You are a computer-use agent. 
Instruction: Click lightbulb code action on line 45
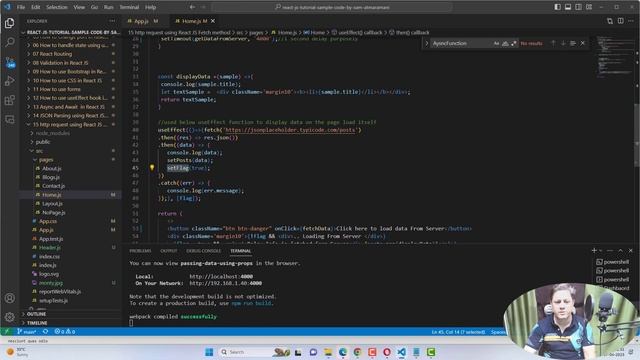click(152, 167)
